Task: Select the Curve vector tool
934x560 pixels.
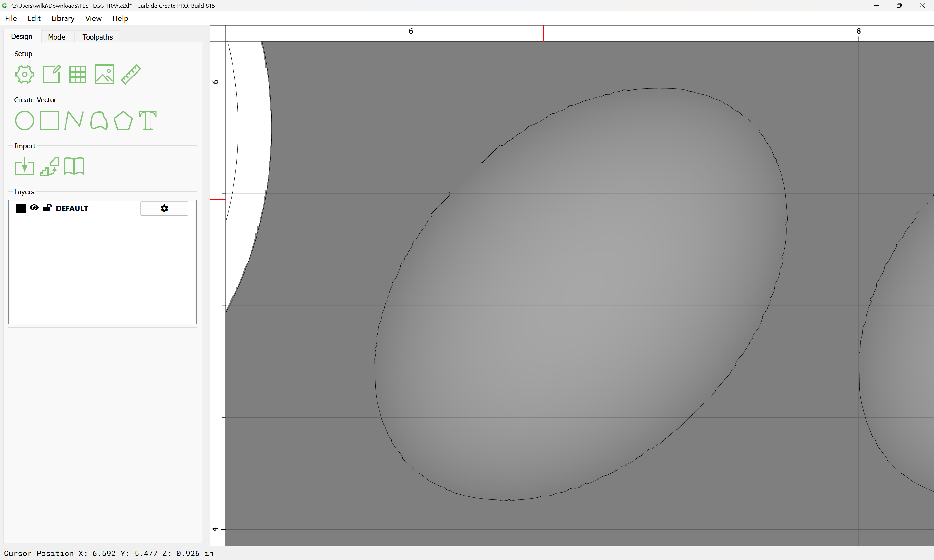Action: coord(99,120)
